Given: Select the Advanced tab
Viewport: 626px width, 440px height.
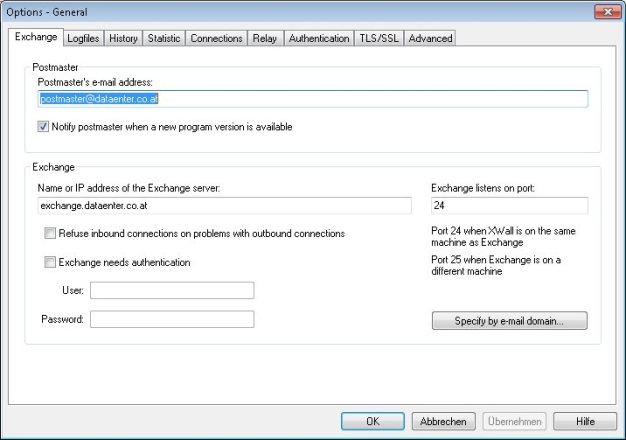Looking at the screenshot, I should tap(430, 39).
